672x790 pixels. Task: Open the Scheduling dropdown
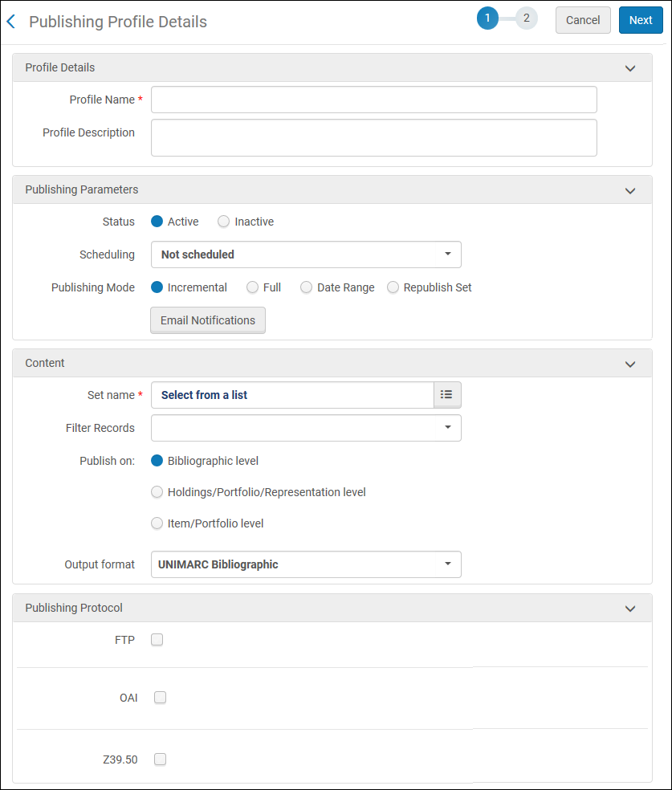click(x=306, y=255)
